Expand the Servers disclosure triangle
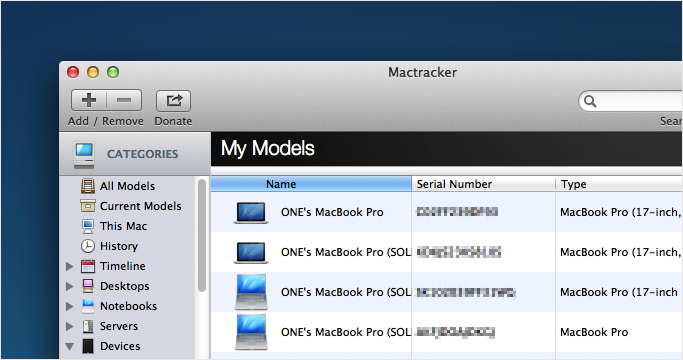683x360 pixels. click(69, 326)
